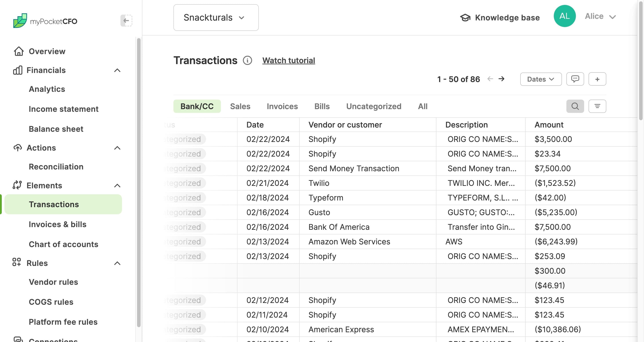Open Invoices & bills page

(57, 224)
